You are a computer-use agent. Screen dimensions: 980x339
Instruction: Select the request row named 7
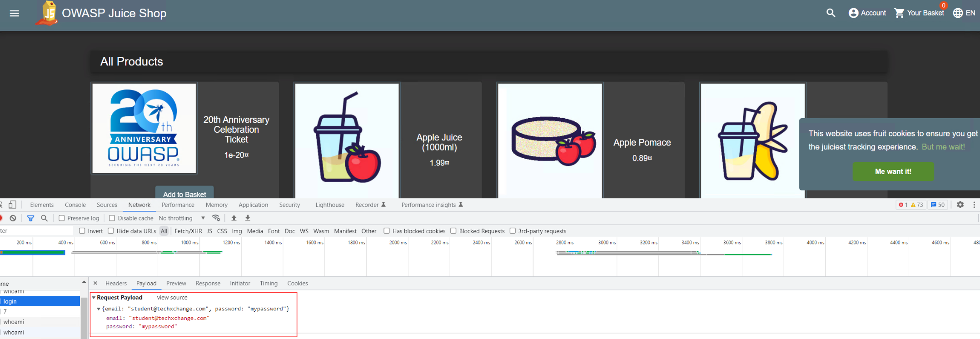coord(40,312)
